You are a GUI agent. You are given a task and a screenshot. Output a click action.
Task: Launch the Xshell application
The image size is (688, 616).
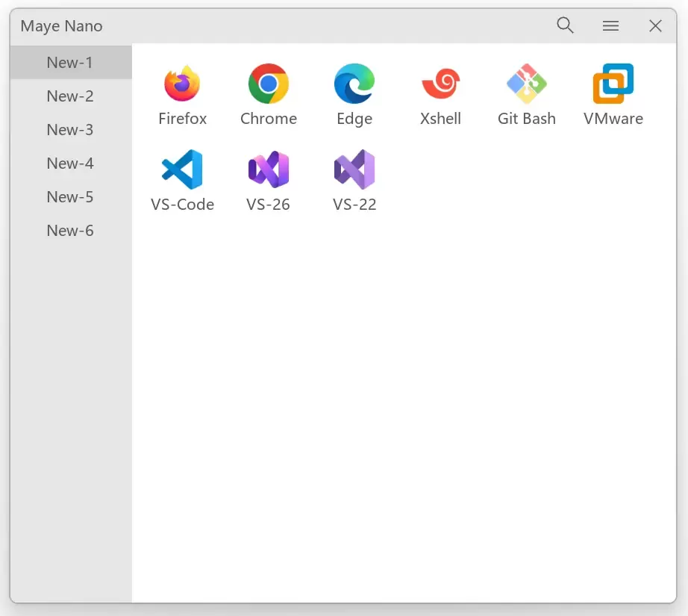coord(440,84)
